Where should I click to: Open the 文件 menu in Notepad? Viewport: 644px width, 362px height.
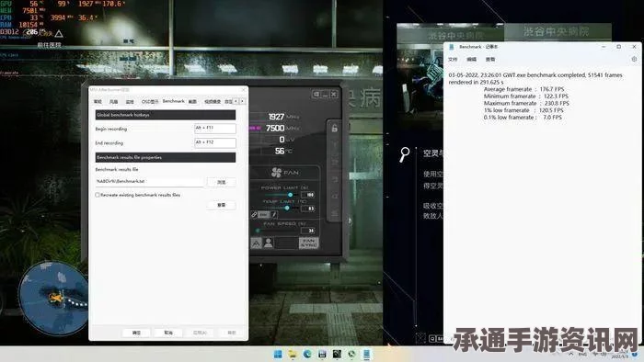(x=453, y=60)
